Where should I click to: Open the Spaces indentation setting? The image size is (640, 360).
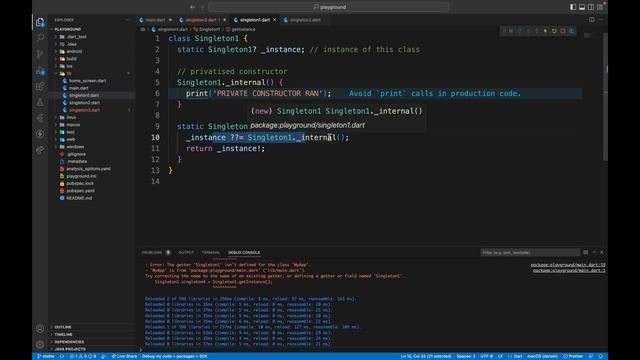[x=466, y=356]
